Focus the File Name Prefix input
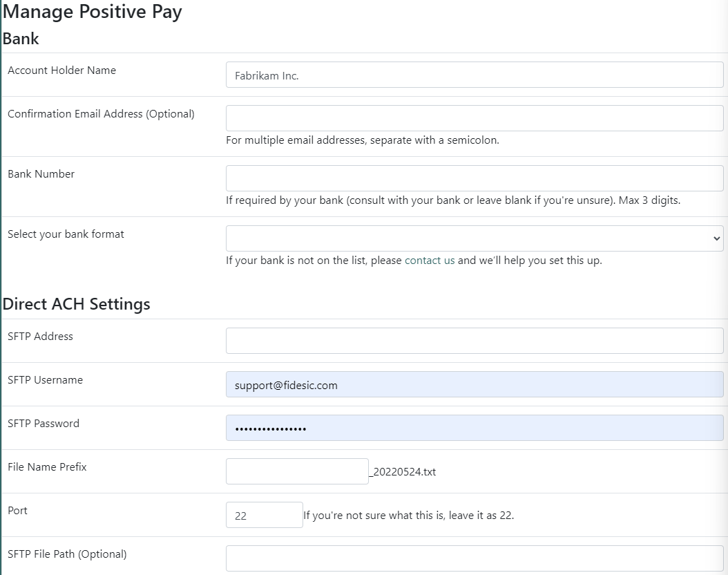 coord(297,471)
